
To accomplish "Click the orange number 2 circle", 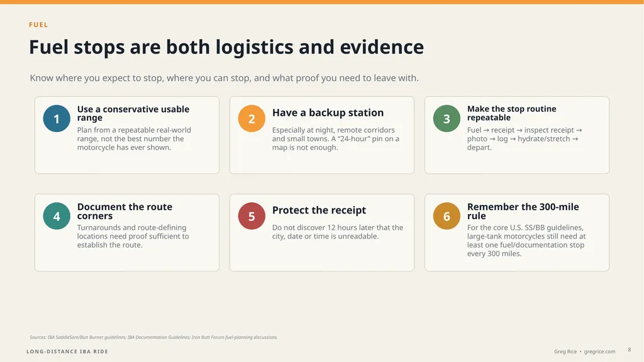I will [252, 118].
